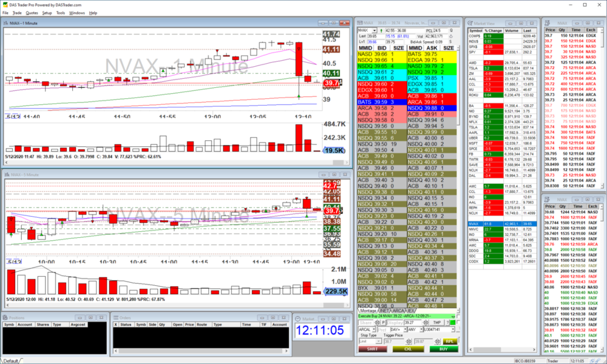
Task: Click the upper NVAX time and sales window icon
Action: pos(548,23)
